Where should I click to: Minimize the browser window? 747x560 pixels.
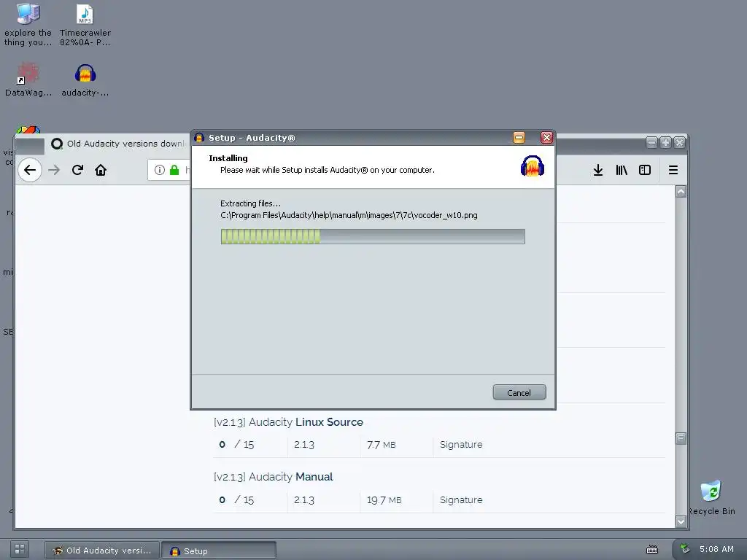pos(651,142)
